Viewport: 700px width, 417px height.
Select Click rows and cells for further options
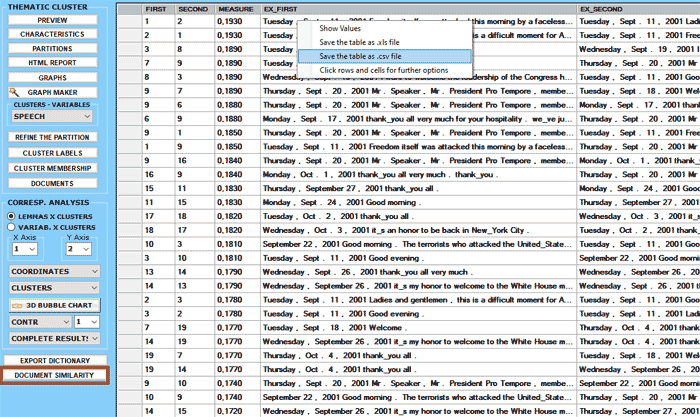click(x=384, y=70)
